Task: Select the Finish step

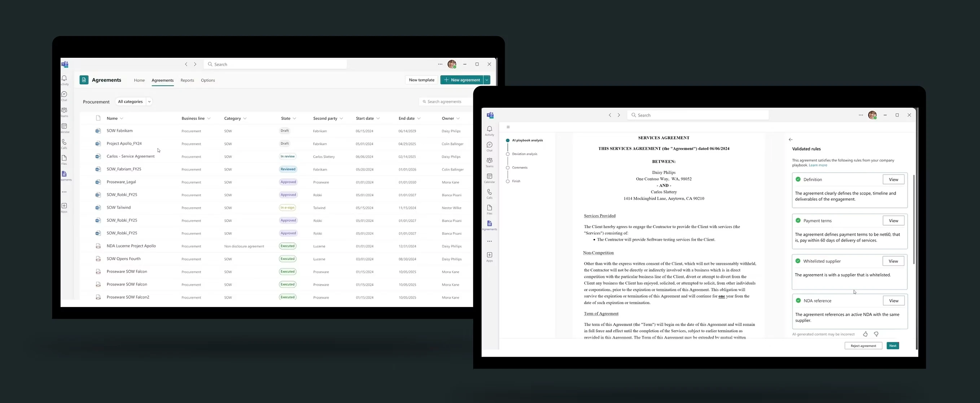Action: tap(513, 181)
